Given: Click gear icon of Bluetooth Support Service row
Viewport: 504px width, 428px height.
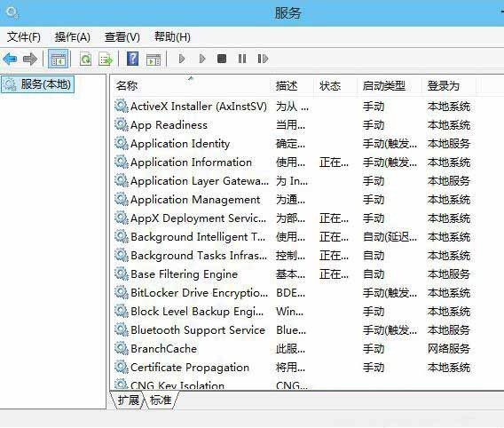Looking at the screenshot, I should point(122,330).
